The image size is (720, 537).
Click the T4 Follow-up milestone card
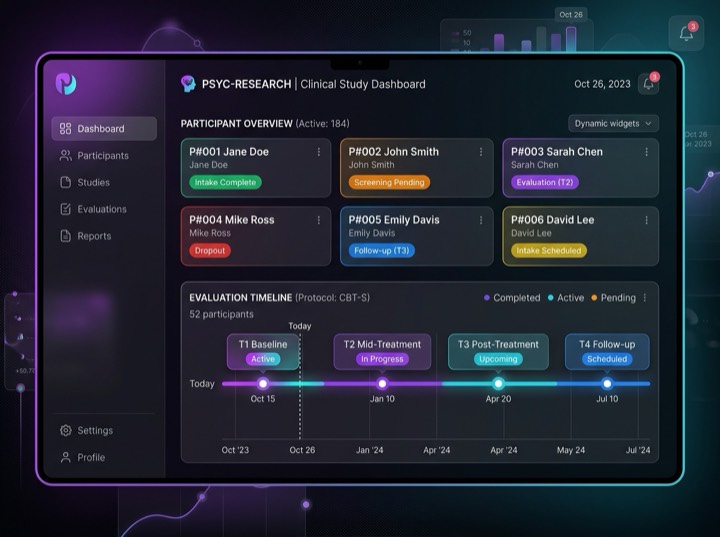[607, 352]
